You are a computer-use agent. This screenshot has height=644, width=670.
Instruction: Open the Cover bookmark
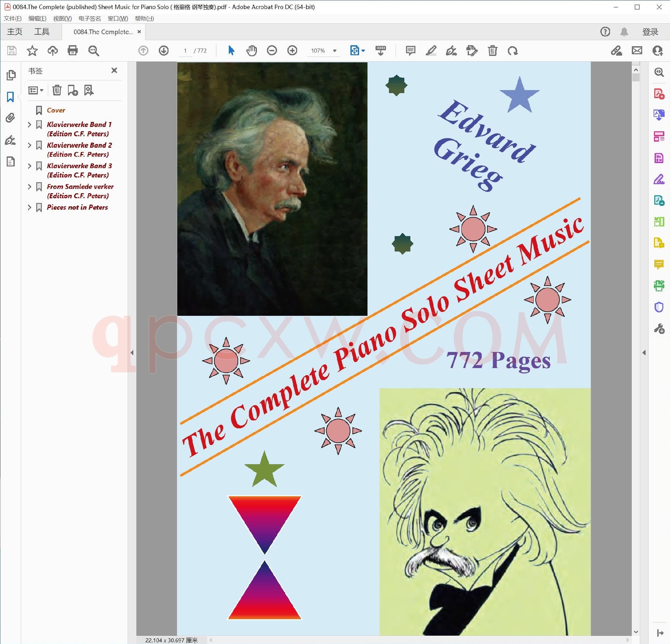56,110
